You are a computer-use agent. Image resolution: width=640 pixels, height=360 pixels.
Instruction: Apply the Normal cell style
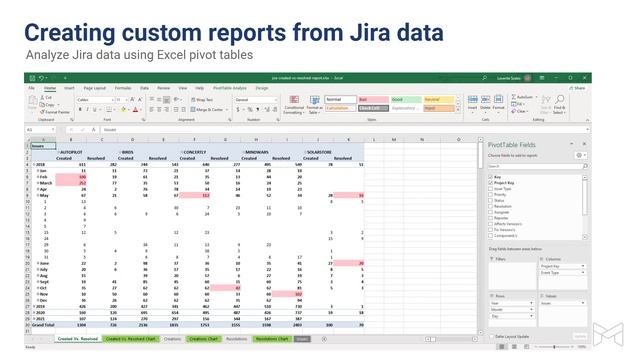tap(340, 100)
